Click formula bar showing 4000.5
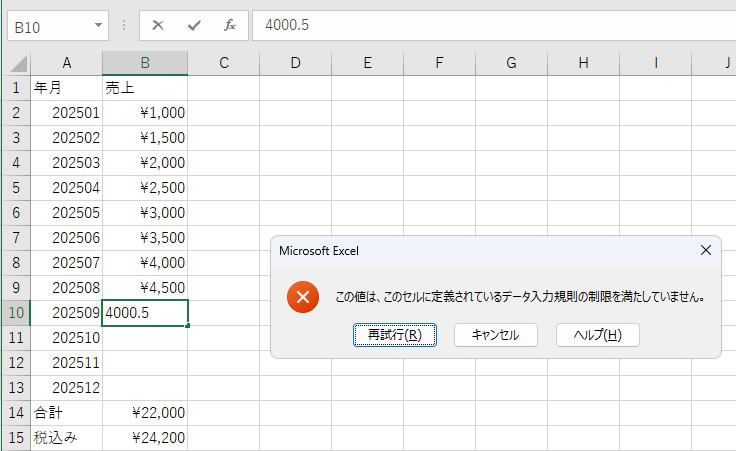736x451 pixels. click(x=494, y=25)
